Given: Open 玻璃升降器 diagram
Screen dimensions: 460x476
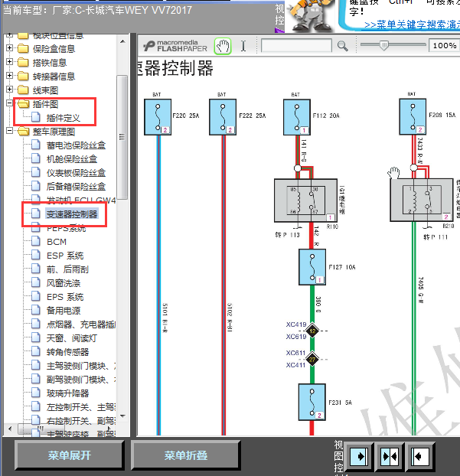Looking at the screenshot, I should (x=67, y=393).
